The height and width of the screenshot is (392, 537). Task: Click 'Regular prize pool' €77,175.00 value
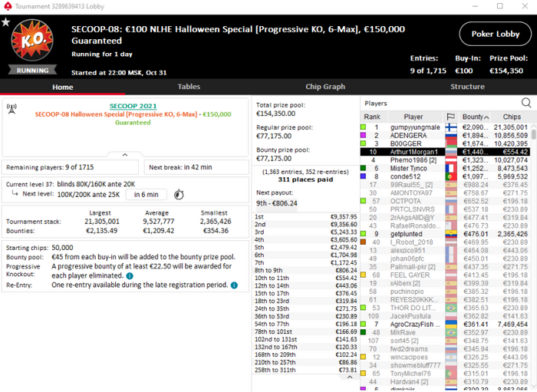(x=274, y=137)
